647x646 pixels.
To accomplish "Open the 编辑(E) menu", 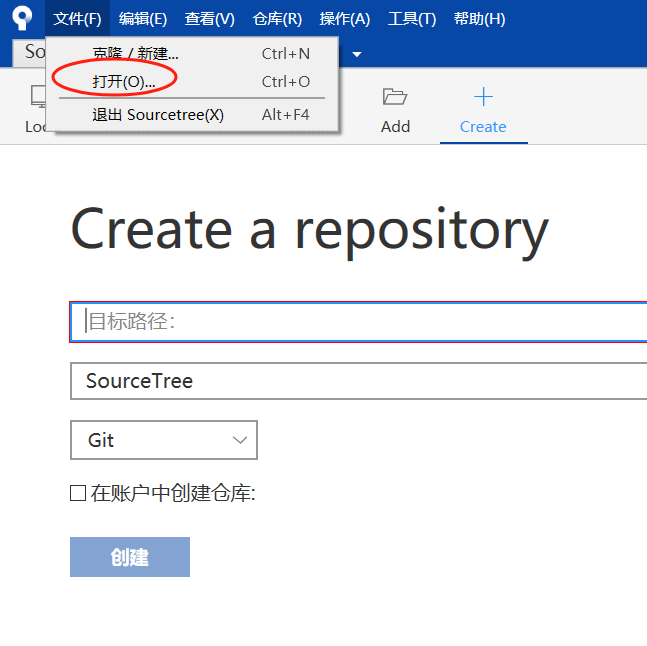I will click(x=143, y=19).
